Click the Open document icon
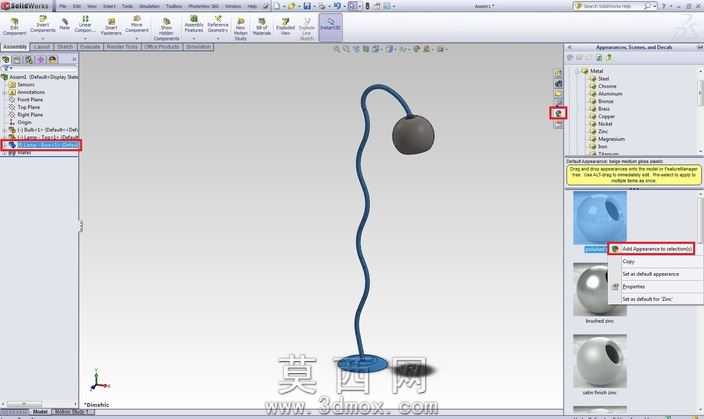704x419 pixels. (292, 6)
